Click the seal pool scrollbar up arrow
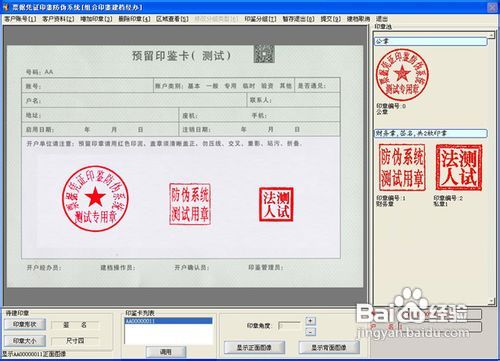The width and height of the screenshot is (500, 361). [491, 35]
